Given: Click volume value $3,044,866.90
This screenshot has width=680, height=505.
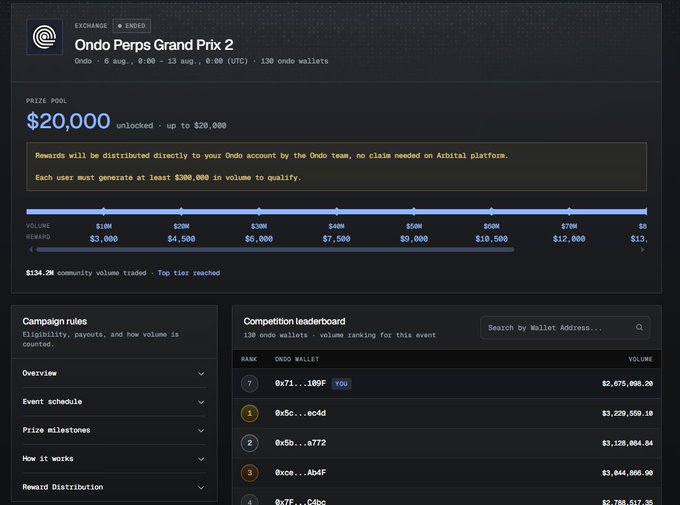Looking at the screenshot, I should pyautogui.click(x=627, y=473).
